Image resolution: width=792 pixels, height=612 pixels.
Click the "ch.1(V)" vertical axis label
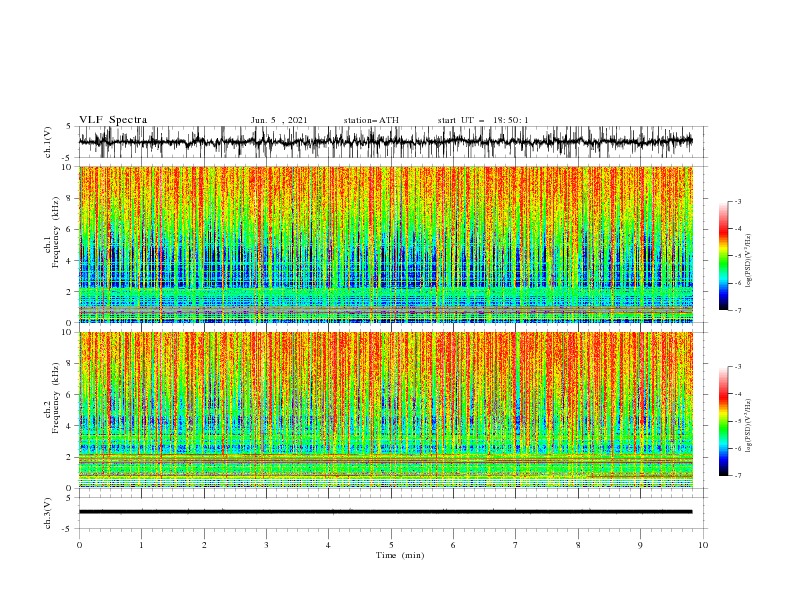click(48, 142)
